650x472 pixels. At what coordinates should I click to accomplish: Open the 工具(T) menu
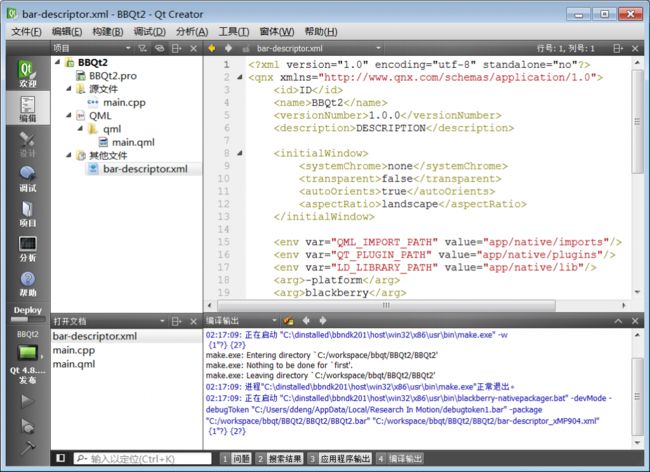[x=234, y=31]
